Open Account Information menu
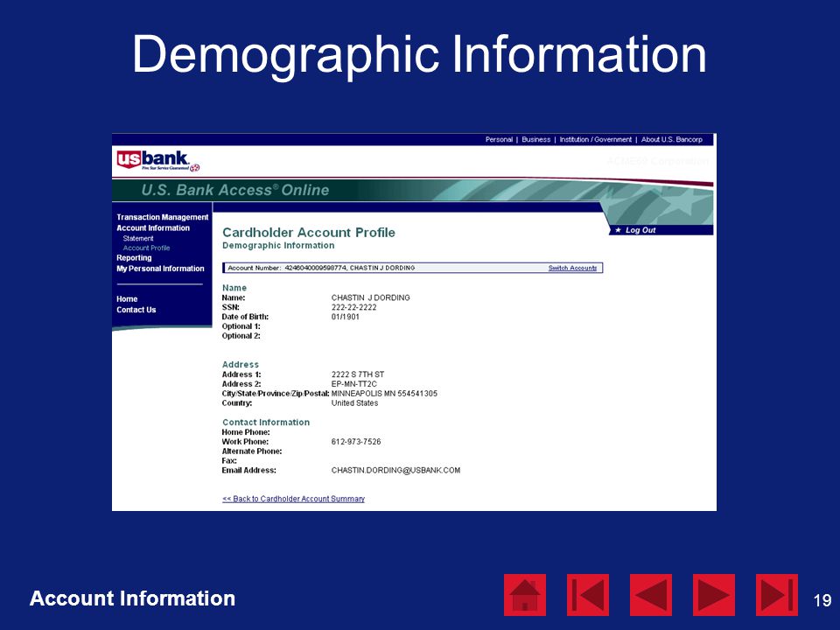Image resolution: width=840 pixels, height=630 pixels. [x=153, y=227]
